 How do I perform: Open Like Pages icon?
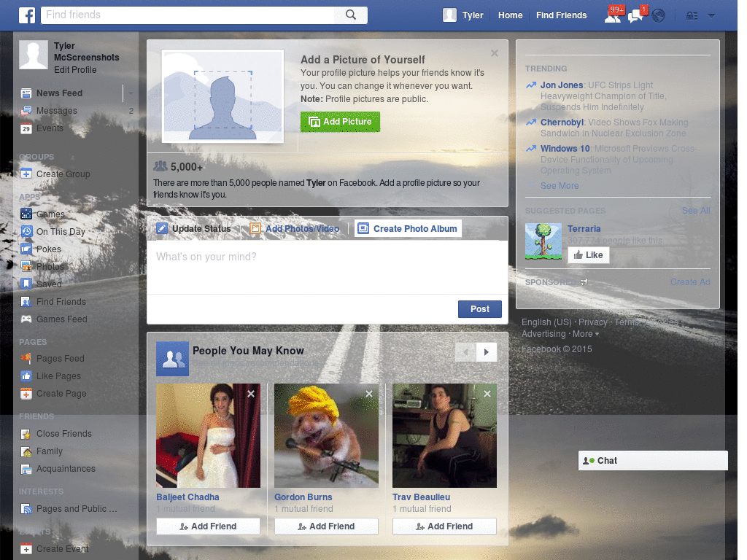[26, 376]
